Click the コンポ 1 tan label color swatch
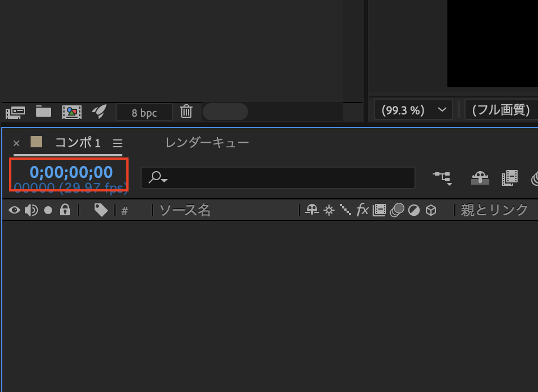 point(36,142)
